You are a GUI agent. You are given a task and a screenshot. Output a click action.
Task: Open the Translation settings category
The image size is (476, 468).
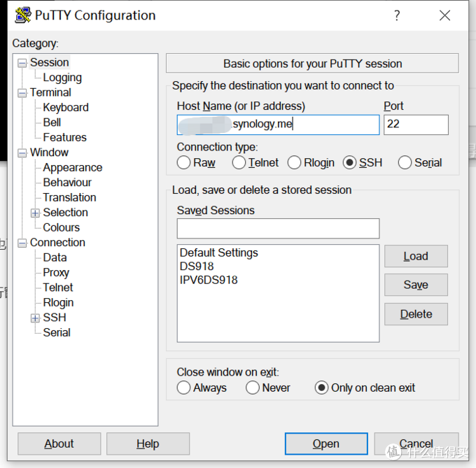pyautogui.click(x=69, y=197)
